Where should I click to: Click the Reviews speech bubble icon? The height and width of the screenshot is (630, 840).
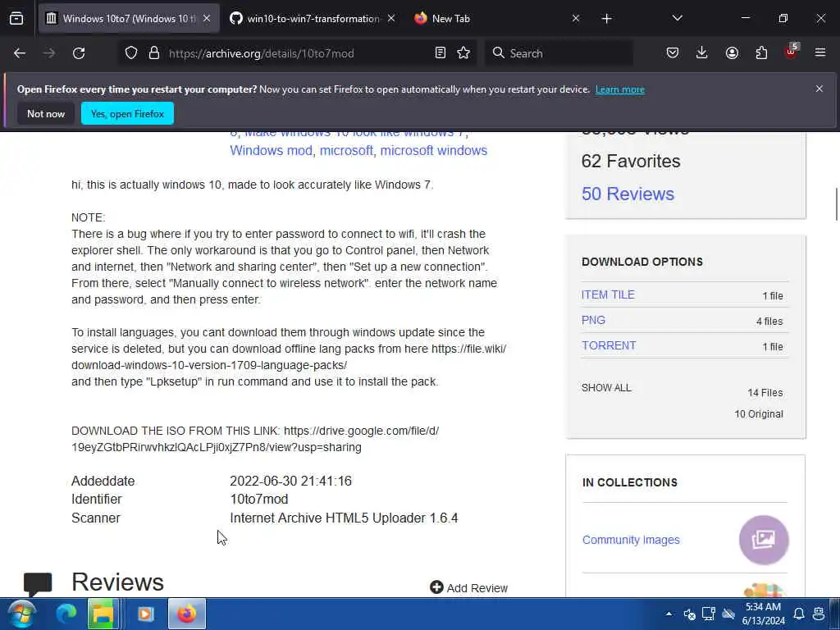tap(38, 584)
